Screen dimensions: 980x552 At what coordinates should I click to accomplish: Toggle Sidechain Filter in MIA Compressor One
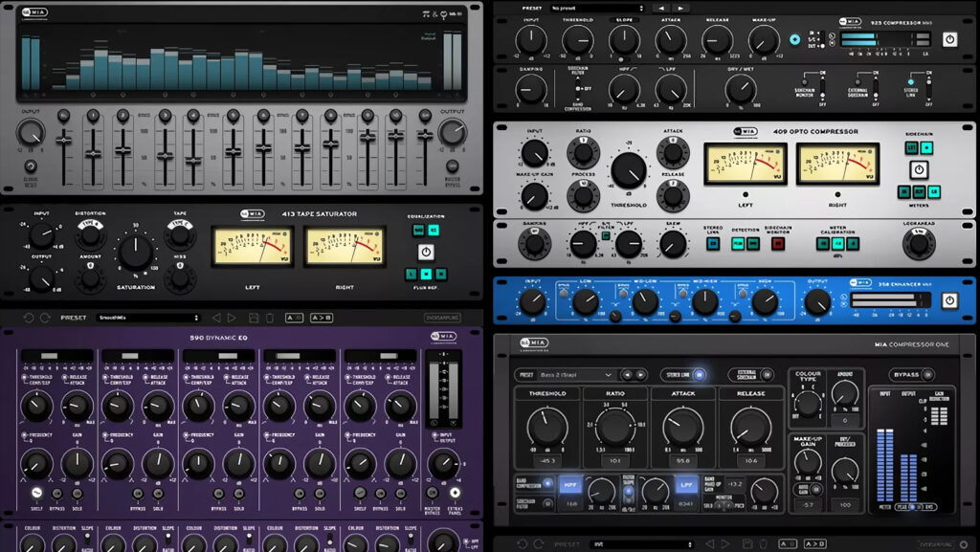click(547, 502)
